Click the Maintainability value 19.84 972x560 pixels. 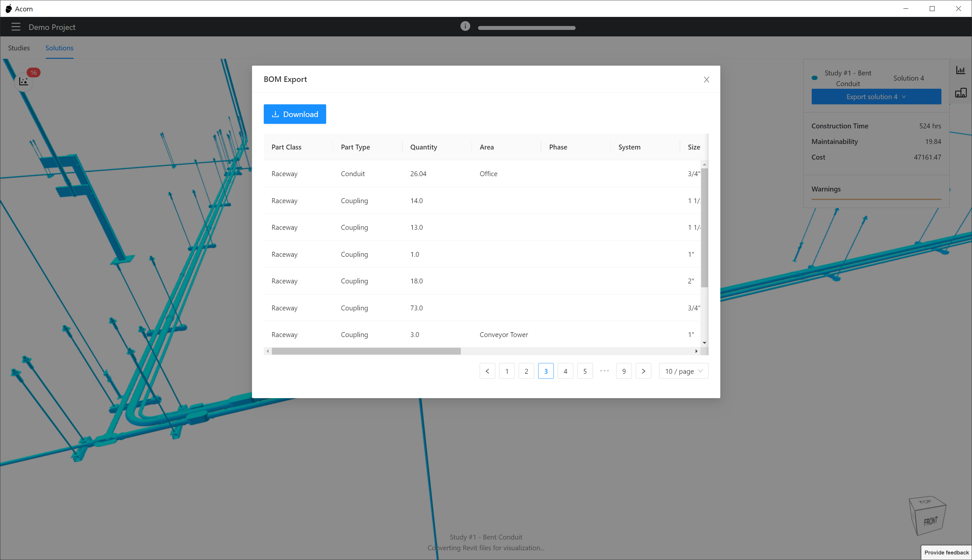933,141
